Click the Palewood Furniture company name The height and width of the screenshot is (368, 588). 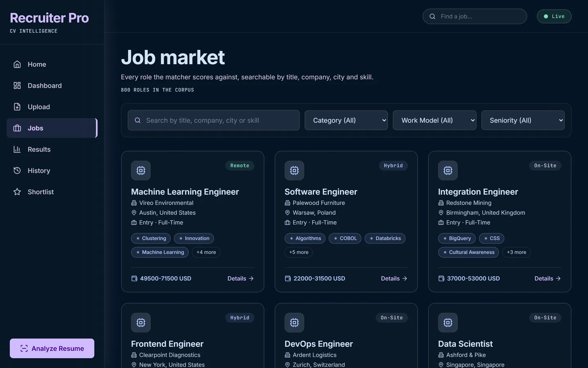[319, 203]
